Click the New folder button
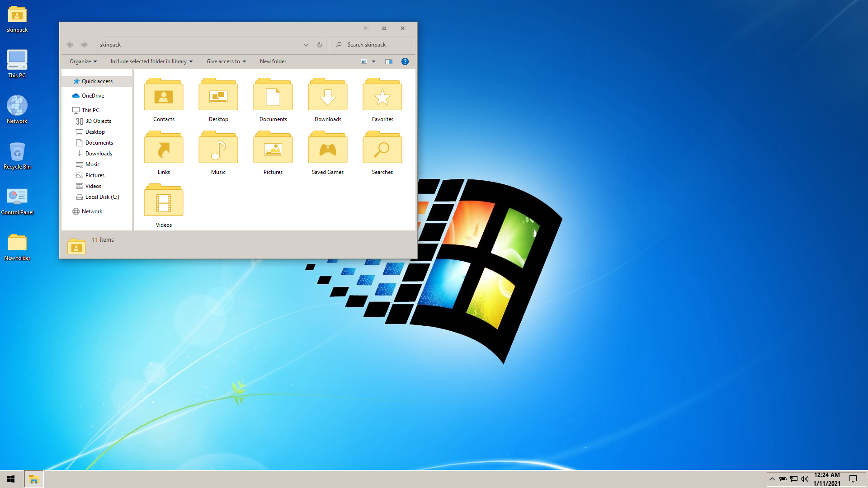The height and width of the screenshot is (488, 868). tap(273, 61)
